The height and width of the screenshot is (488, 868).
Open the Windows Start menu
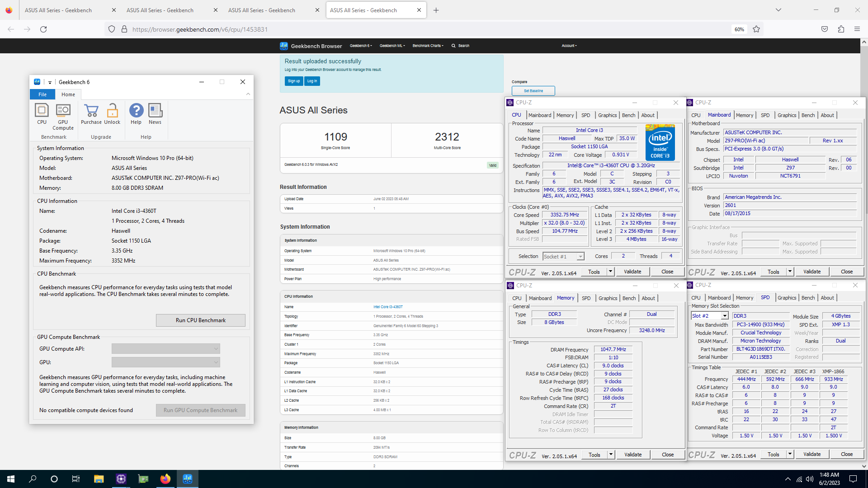point(11,479)
